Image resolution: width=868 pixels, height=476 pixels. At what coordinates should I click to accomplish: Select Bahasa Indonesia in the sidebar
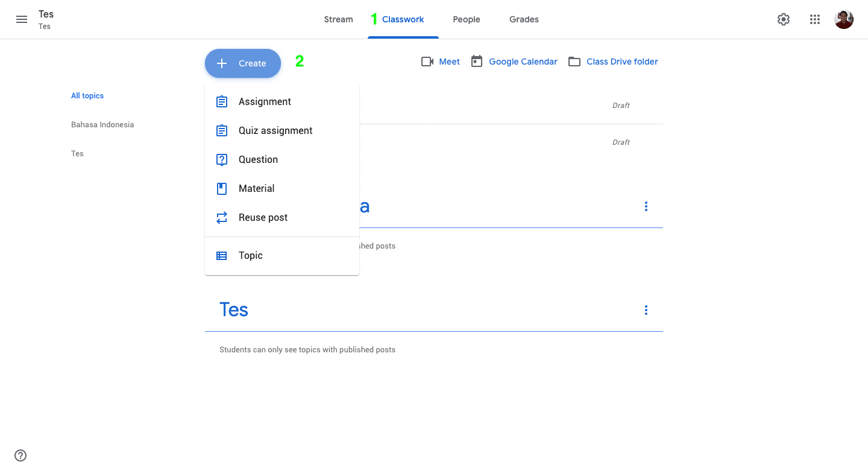(x=102, y=125)
